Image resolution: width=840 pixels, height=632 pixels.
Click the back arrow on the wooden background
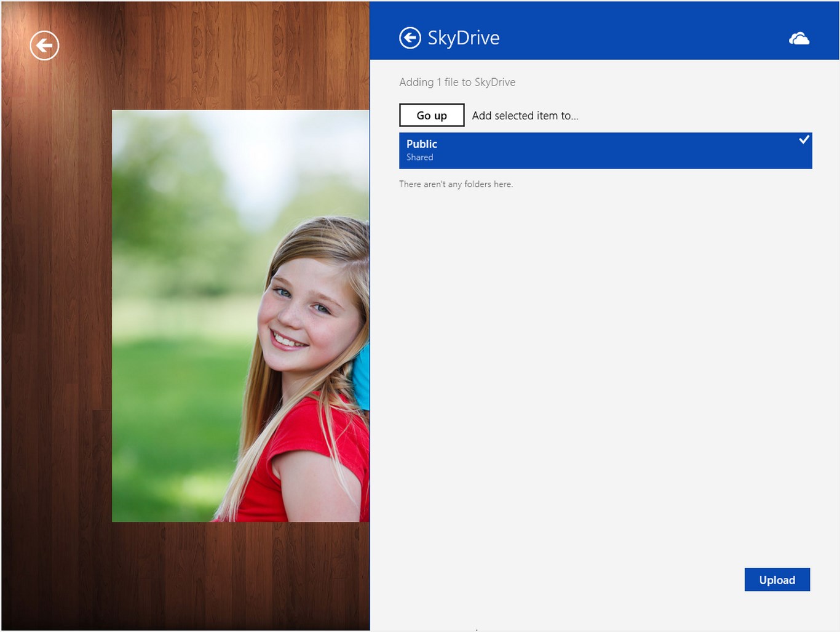coord(44,45)
